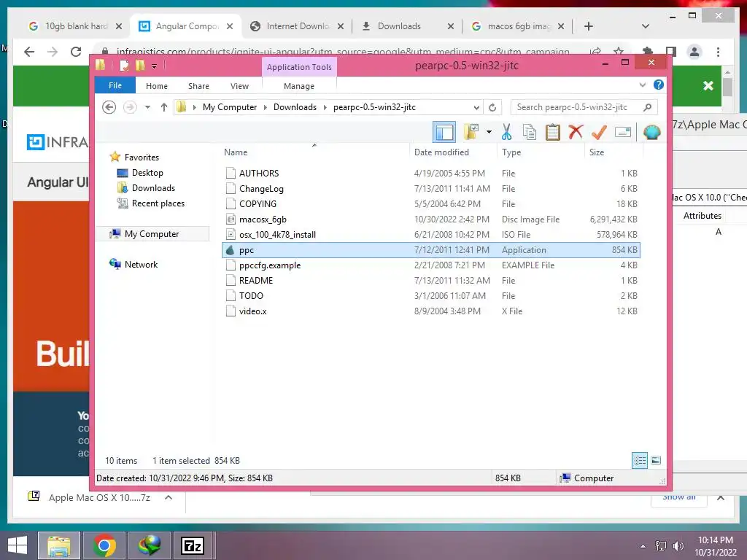The width and height of the screenshot is (747, 560).
Task: Select My Computer in navigation pane
Action: pos(152,234)
